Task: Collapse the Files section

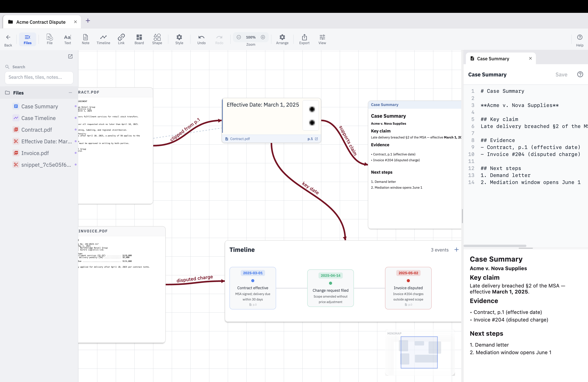Action: [x=70, y=93]
